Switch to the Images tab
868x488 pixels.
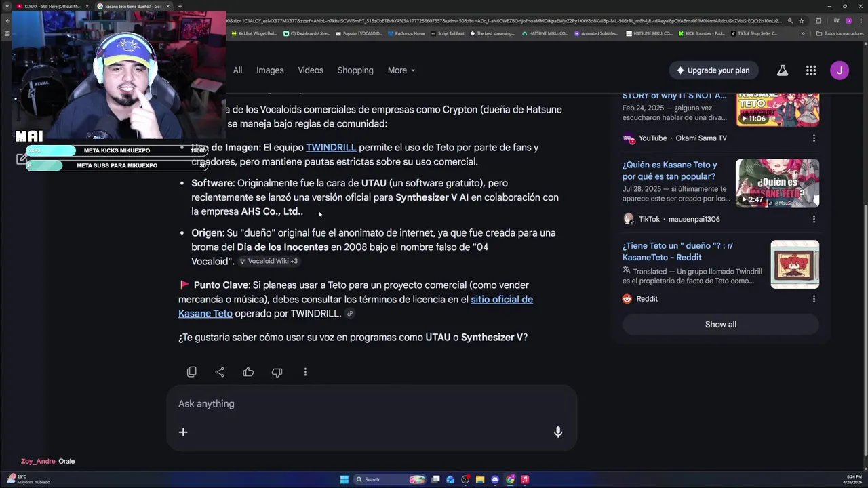click(270, 70)
